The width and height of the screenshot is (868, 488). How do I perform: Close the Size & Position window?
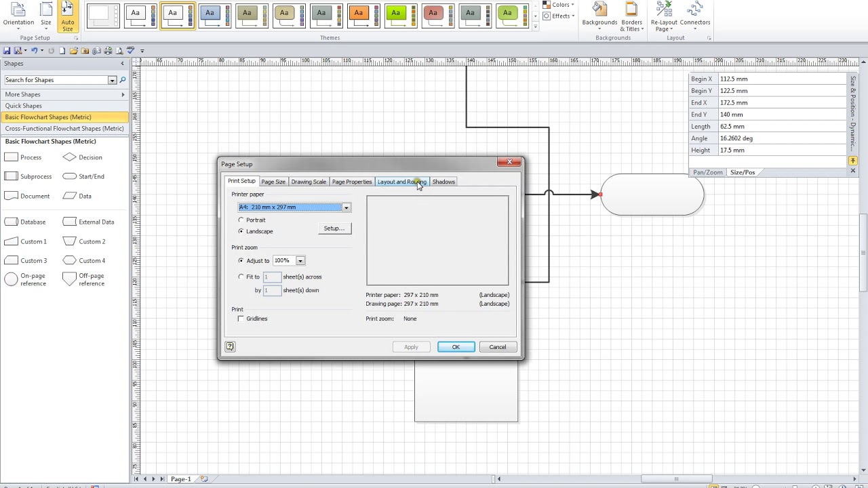[853, 171]
